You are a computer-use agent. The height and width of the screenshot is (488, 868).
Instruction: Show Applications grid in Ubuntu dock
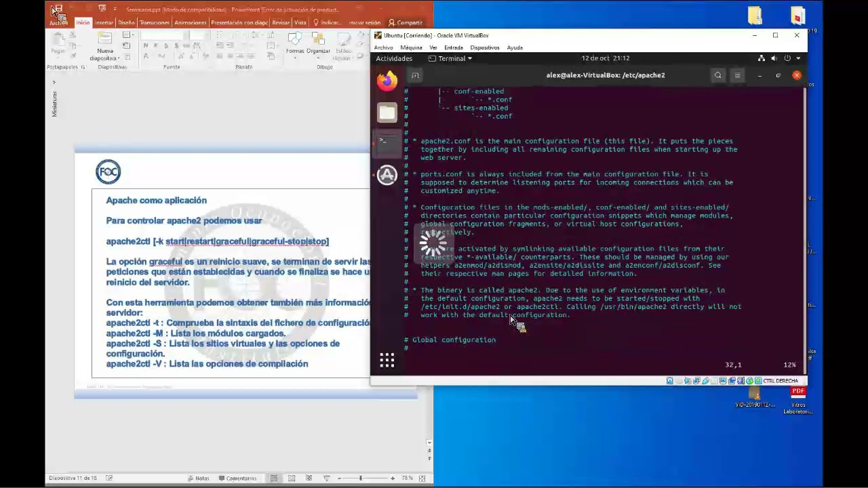[387, 361]
